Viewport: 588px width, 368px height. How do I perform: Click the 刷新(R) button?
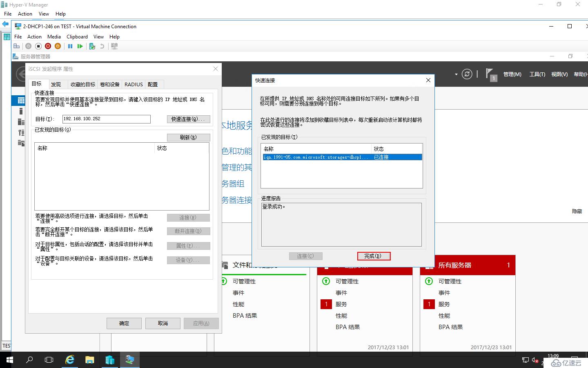pyautogui.click(x=188, y=137)
